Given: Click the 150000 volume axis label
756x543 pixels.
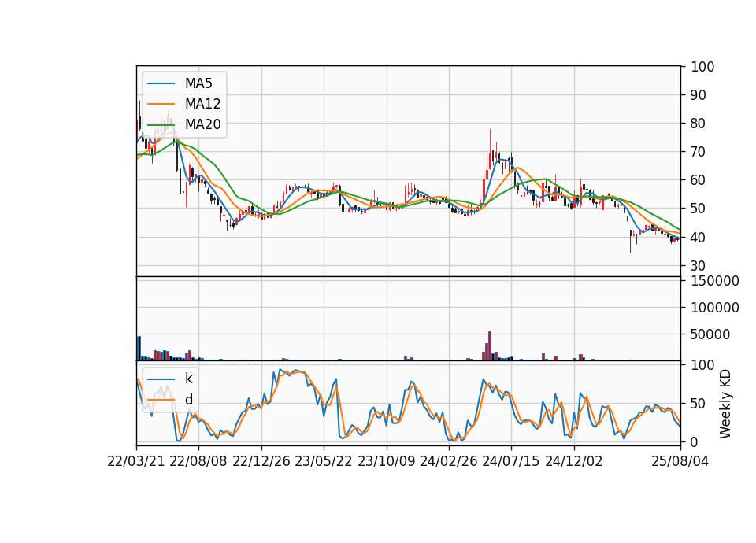Looking at the screenshot, I should point(714,281).
